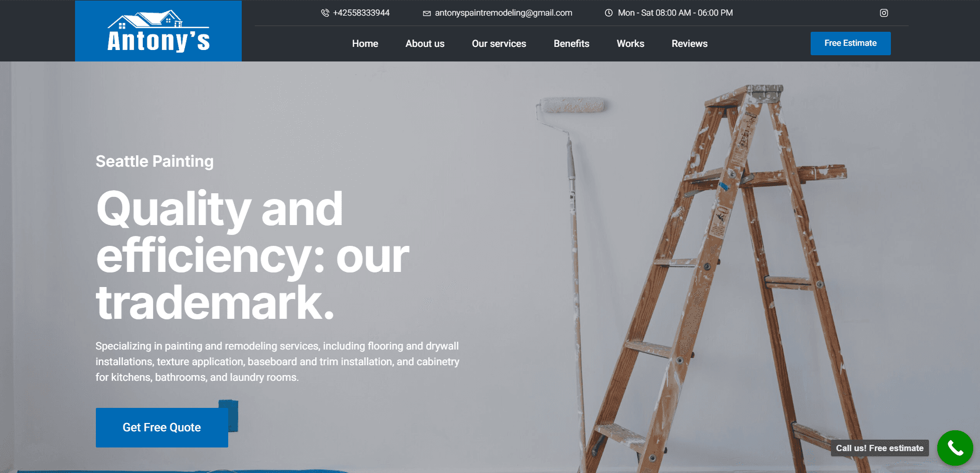Open the Works menu item
Screen dimensions: 980x473
click(630, 44)
